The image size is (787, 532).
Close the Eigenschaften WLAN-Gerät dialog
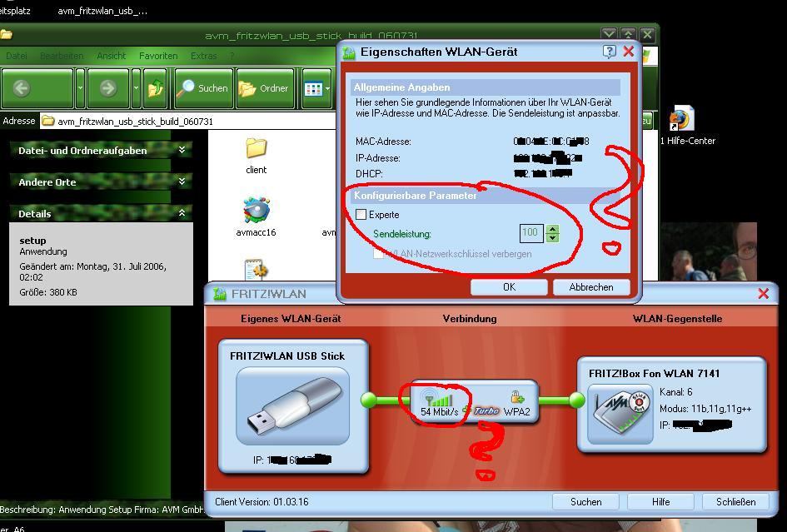[x=629, y=51]
